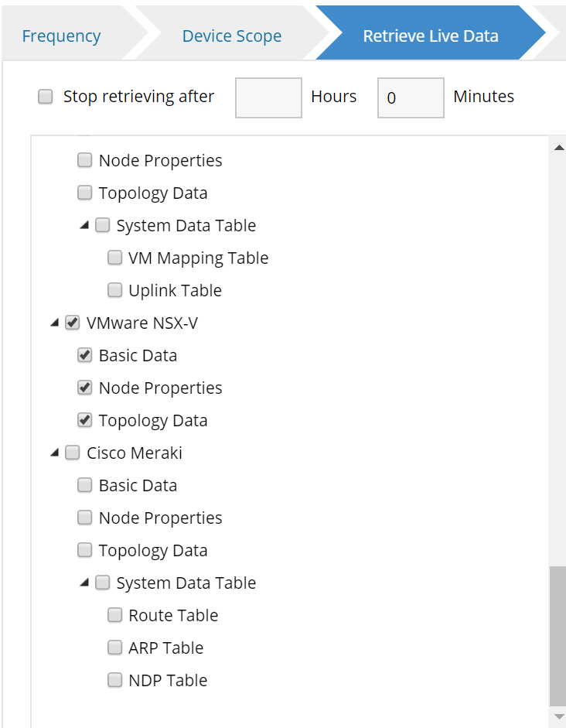Tick the Uplink Table checkbox
The image size is (566, 728).
point(115,291)
